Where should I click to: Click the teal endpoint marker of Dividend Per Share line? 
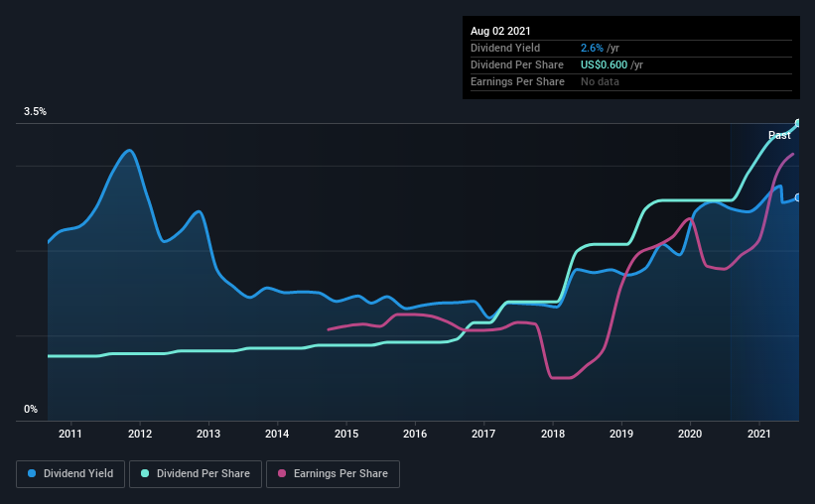[798, 123]
